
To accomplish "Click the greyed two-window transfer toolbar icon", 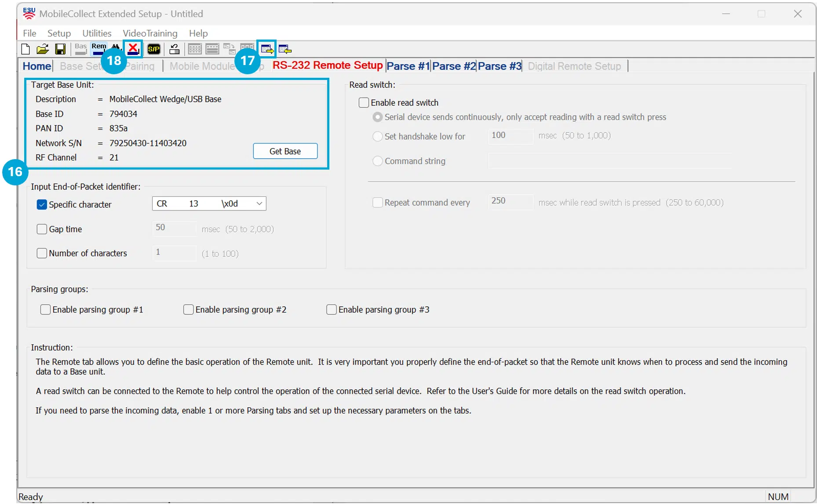I will [x=229, y=48].
